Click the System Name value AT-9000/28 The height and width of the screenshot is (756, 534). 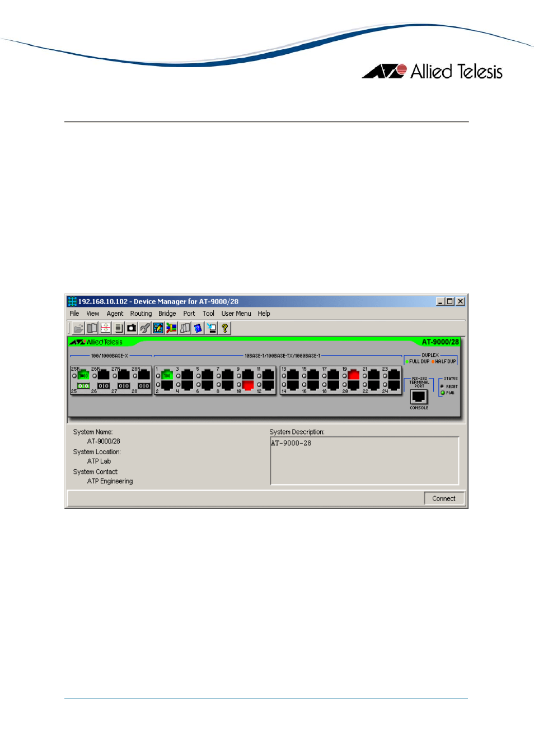pos(104,441)
